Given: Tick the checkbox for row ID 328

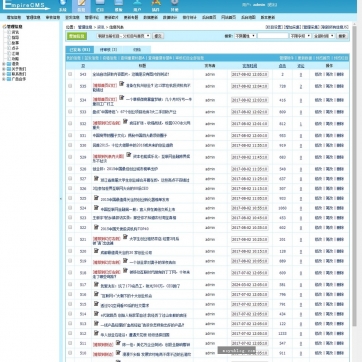Looking at the screenshot, I should coord(70,169).
